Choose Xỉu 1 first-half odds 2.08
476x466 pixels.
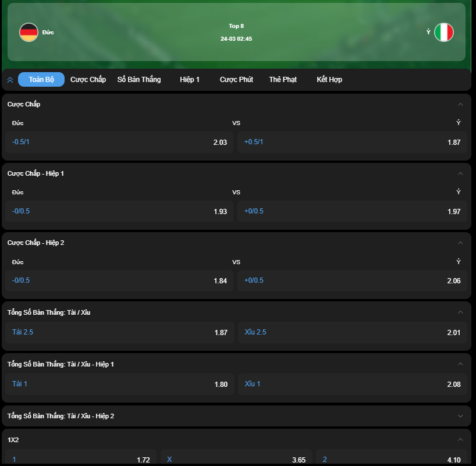353,384
